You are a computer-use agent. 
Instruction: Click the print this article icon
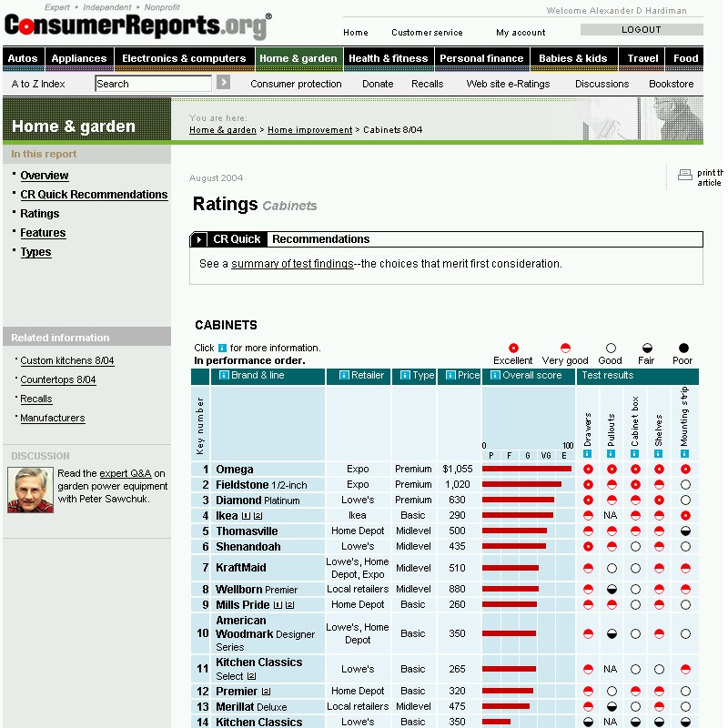(x=685, y=175)
